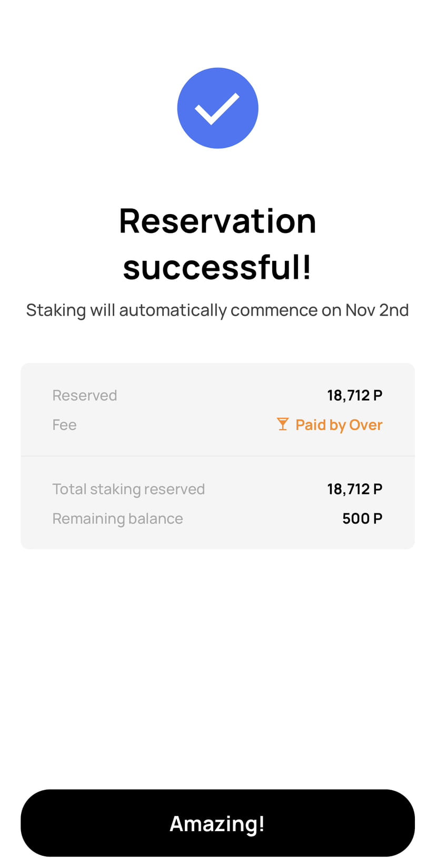The height and width of the screenshot is (868, 436).
Task: Click the Nov 2nd date in subtitle
Action: coord(377,310)
